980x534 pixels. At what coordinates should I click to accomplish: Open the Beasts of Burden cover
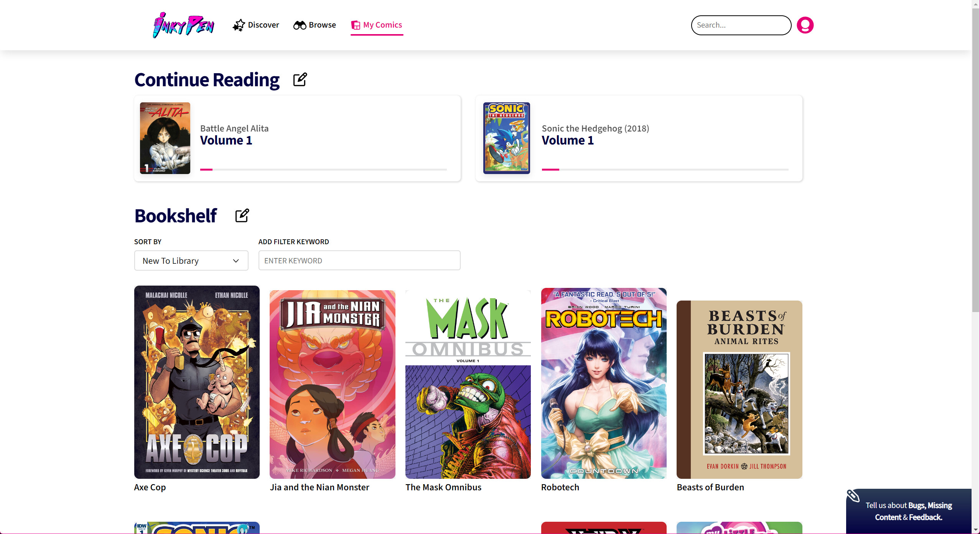coord(740,389)
